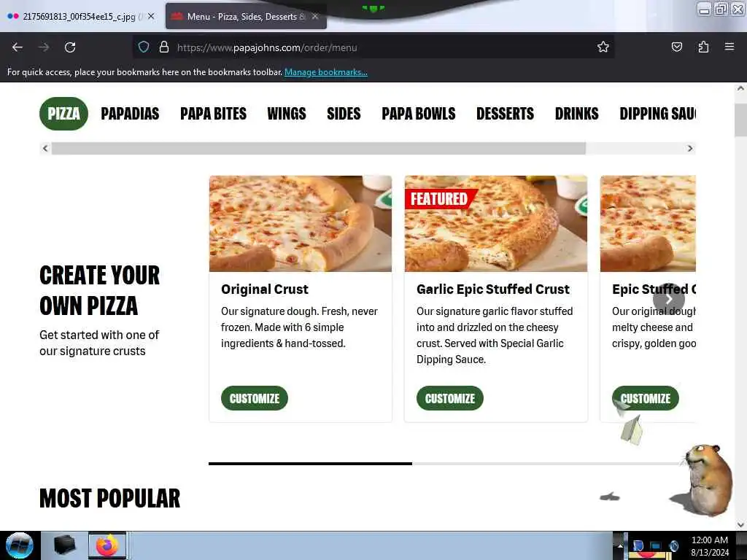Open the black box taskbar app
Viewport: 747px width, 560px height.
coord(64,545)
